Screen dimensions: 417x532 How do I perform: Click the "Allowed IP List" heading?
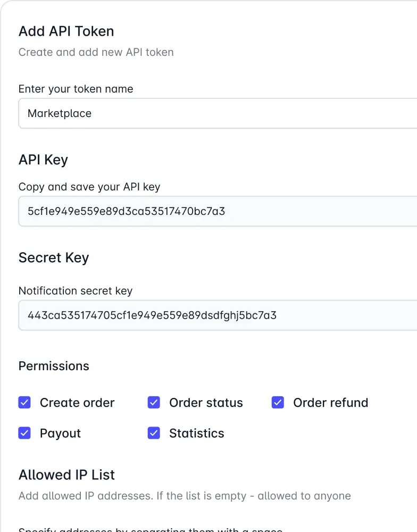coord(66,475)
